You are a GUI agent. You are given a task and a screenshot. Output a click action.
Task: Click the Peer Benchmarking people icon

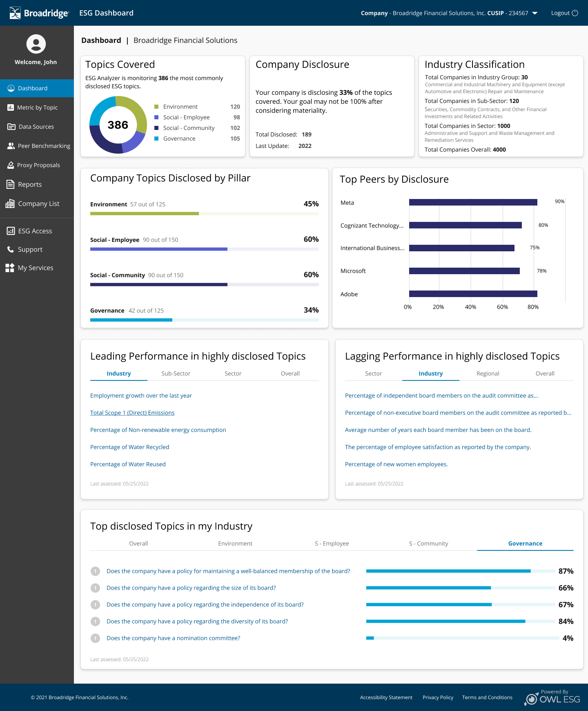[11, 146]
